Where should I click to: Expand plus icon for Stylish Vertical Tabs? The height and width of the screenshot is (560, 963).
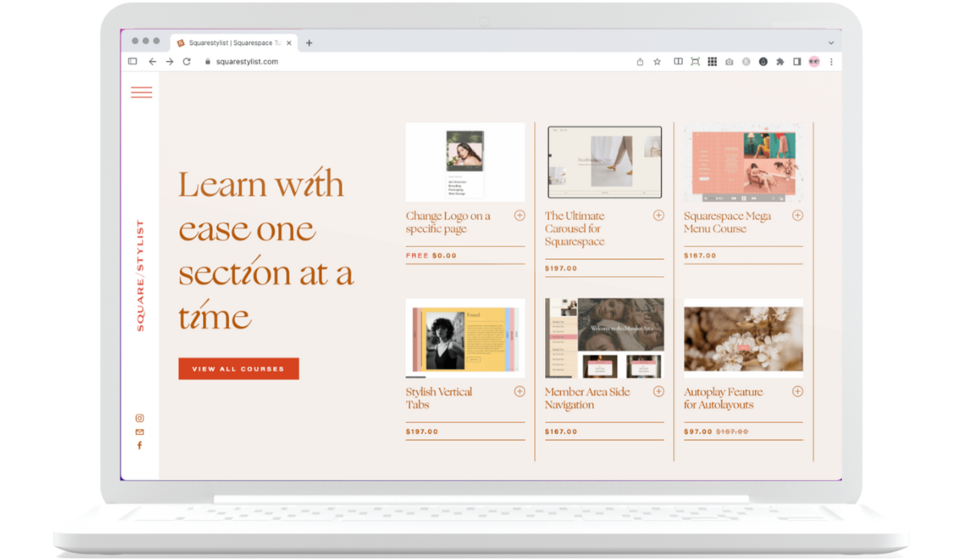519,392
